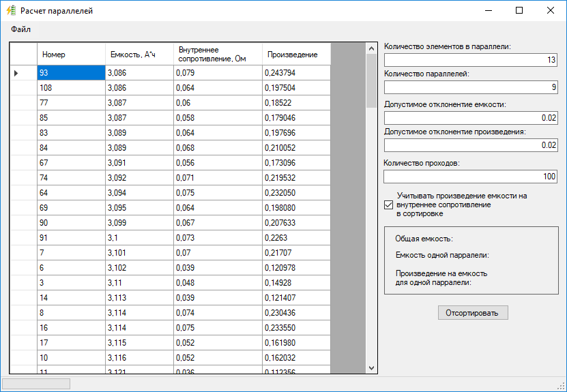Screen dimensions: 567x392
Task: Focus the Допустимое отклонение емкости field
Action: click(x=471, y=118)
